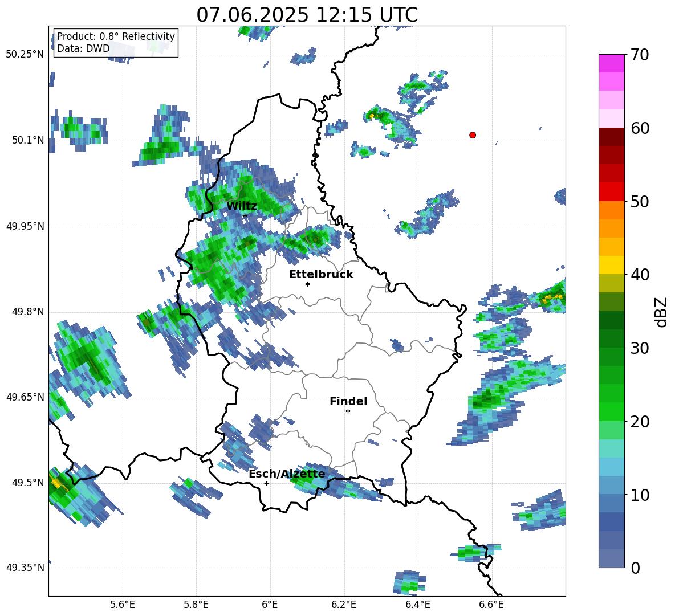Select the 'Esch/Alzette' city label
The width and height of the screenshot is (675, 616).
tap(287, 474)
